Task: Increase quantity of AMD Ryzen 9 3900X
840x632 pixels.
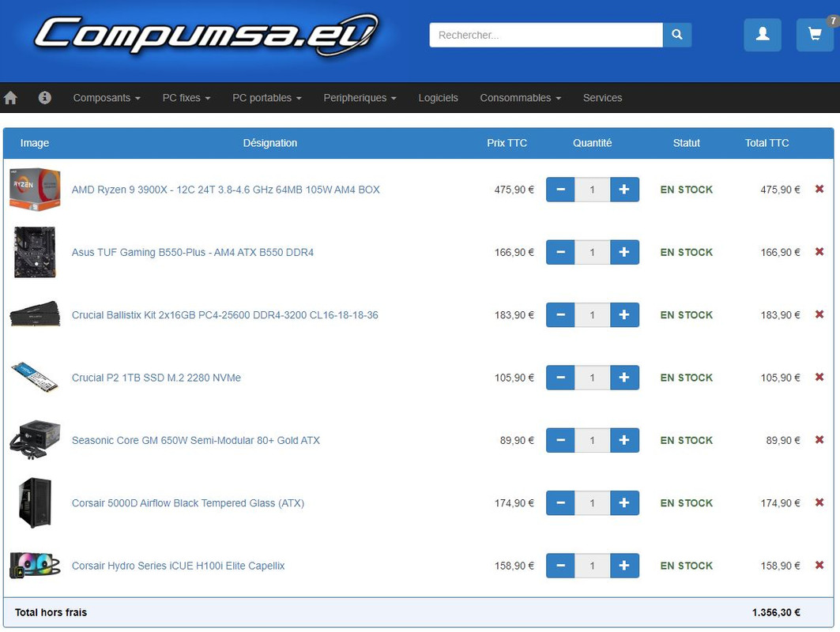Action: [624, 190]
